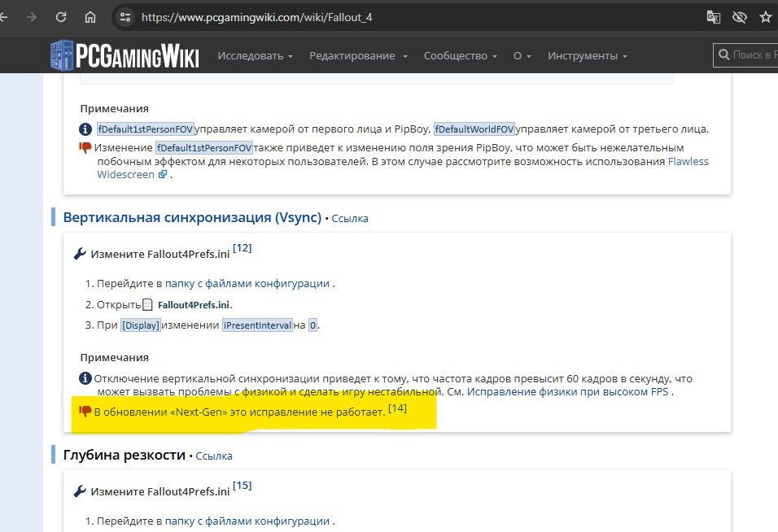Click citation reference [14]

click(397, 408)
